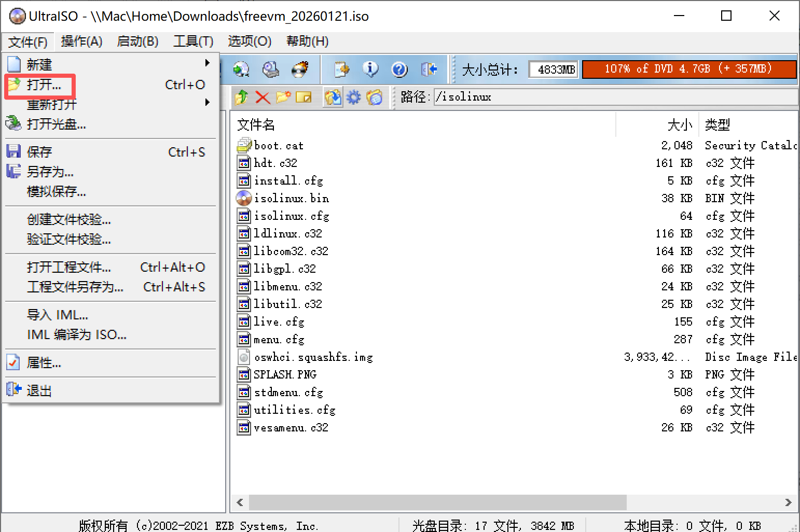Select the isolinux.bin file in list

click(291, 199)
